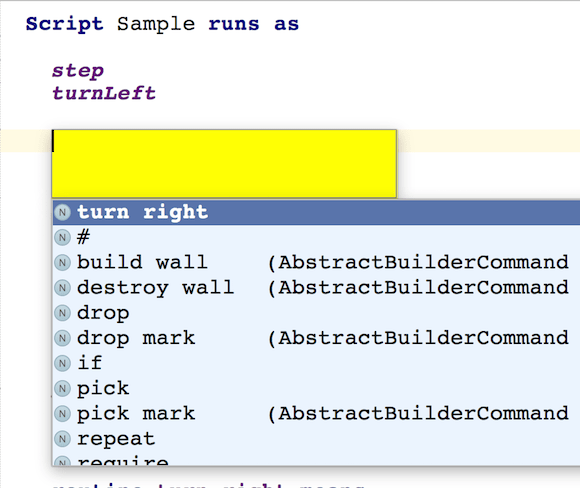
Task: Select 'destroy wall' from completion list
Action: 316,287
